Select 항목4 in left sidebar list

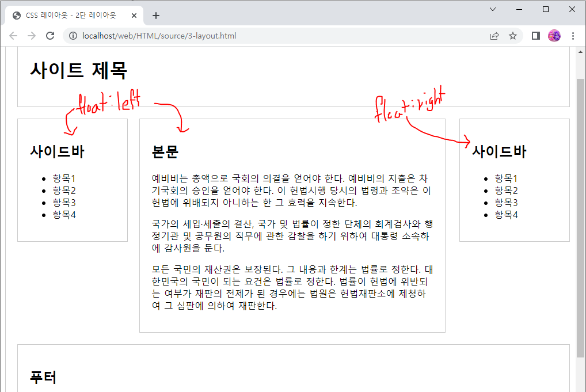(64, 215)
